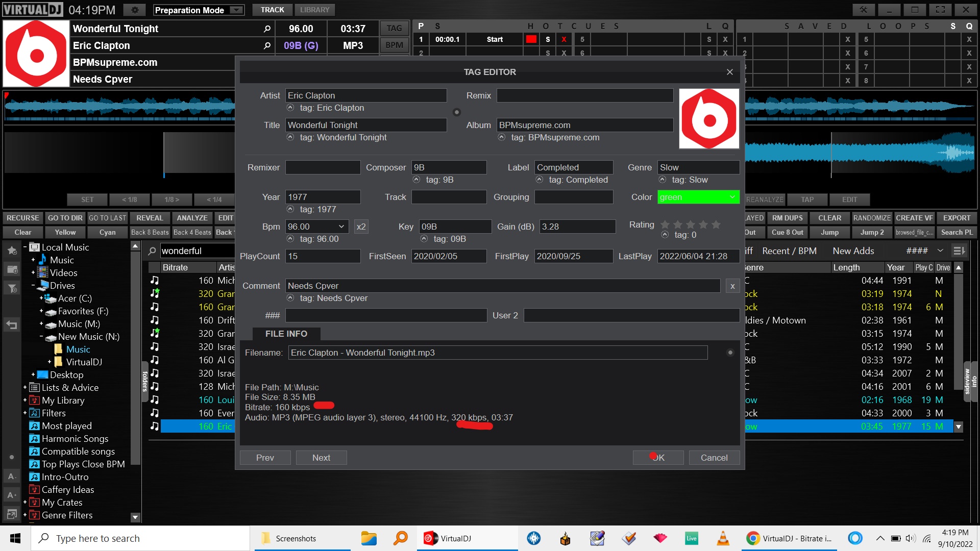The height and width of the screenshot is (551, 980).
Task: Toggle the TAG button beside track info
Action: pyautogui.click(x=394, y=29)
